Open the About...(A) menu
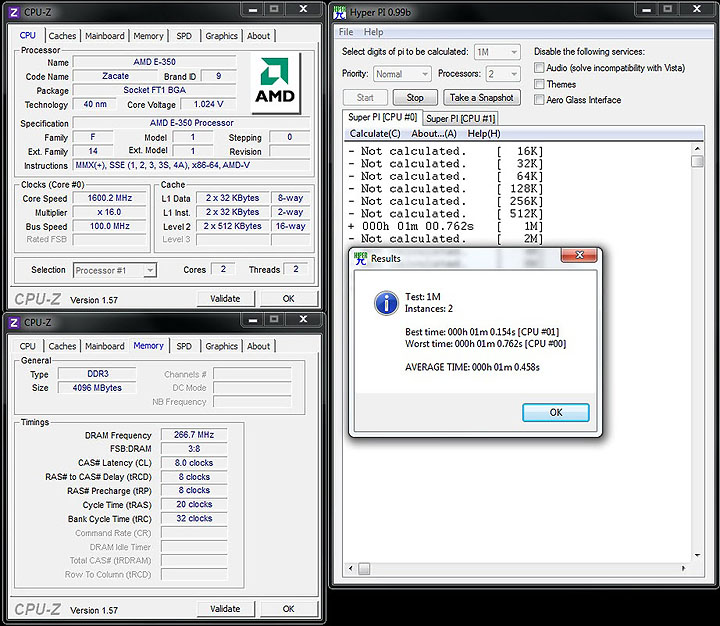The width and height of the screenshot is (720, 626). coord(434,134)
